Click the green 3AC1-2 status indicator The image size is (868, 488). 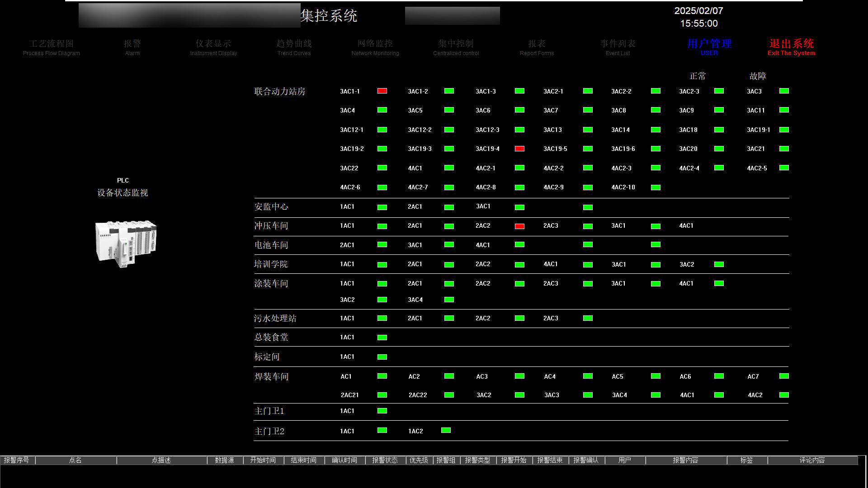coord(449,91)
